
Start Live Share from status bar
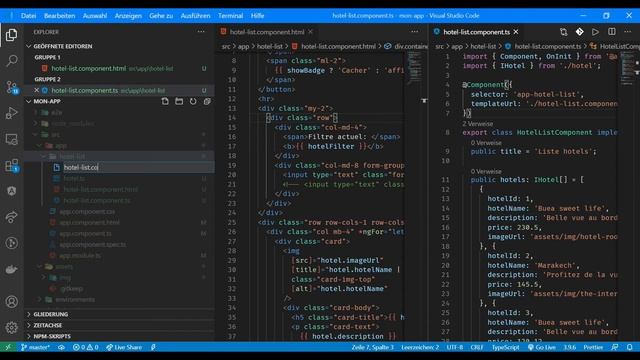pyautogui.click(x=124, y=347)
